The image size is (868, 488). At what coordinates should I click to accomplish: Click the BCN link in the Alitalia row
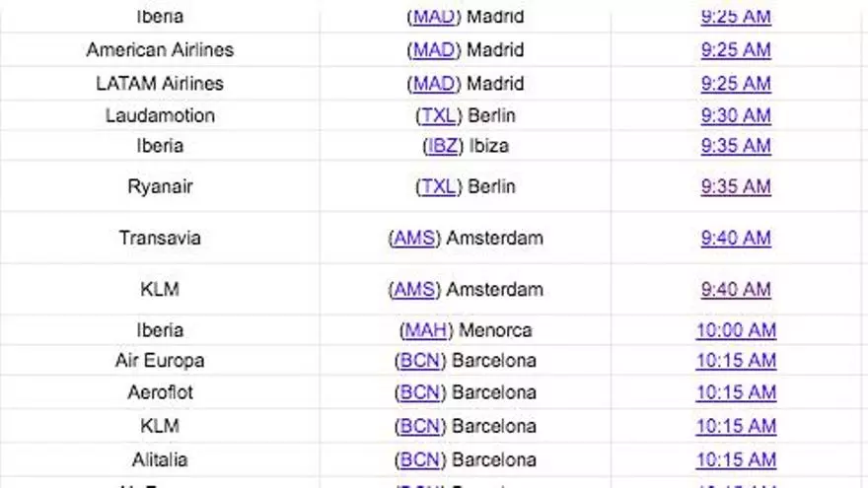tap(421, 459)
